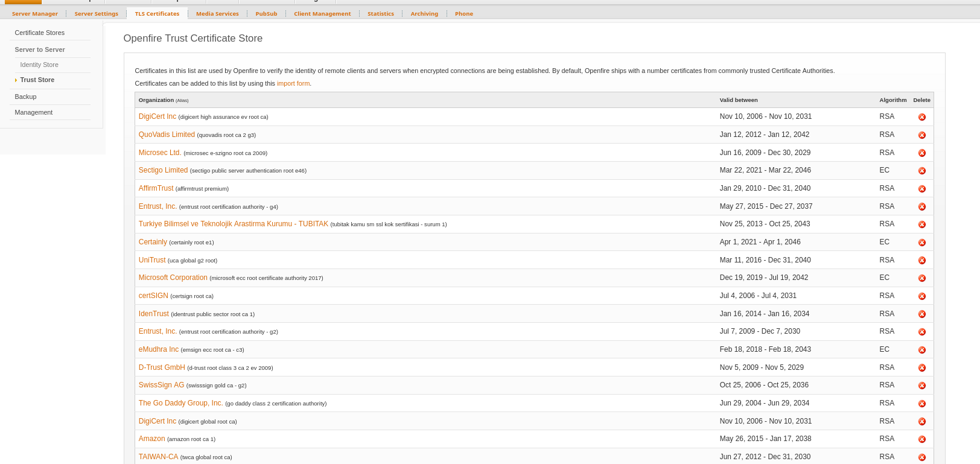This screenshot has height=464, width=980.
Task: Open the TAIWAN-CA certificate link
Action: [x=158, y=457]
